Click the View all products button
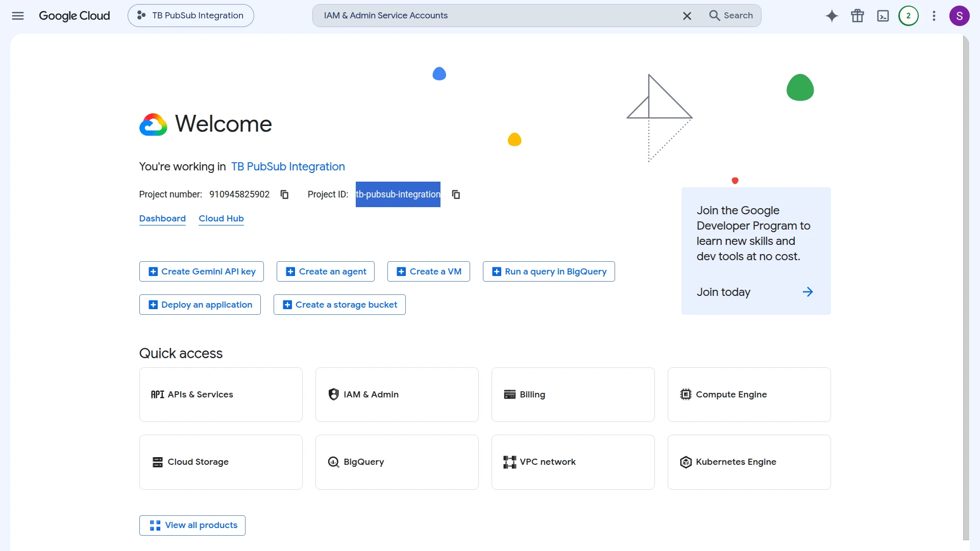This screenshot has height=551, width=980. tap(192, 525)
